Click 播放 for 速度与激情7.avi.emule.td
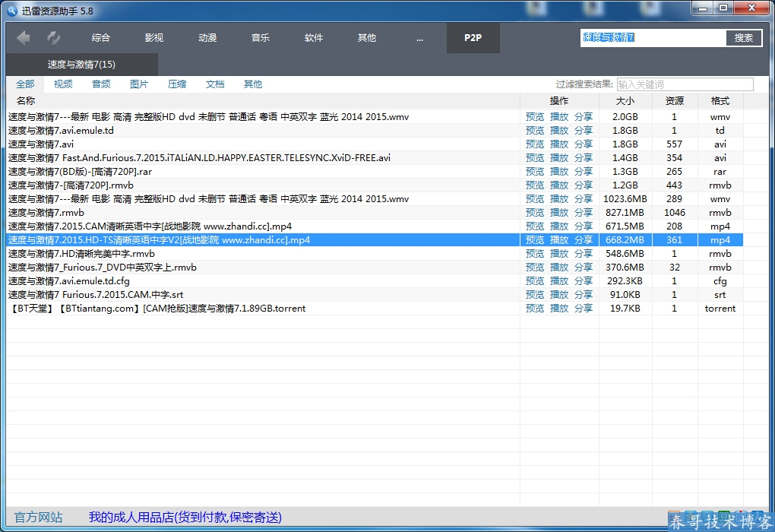This screenshot has width=775, height=532. 559,131
